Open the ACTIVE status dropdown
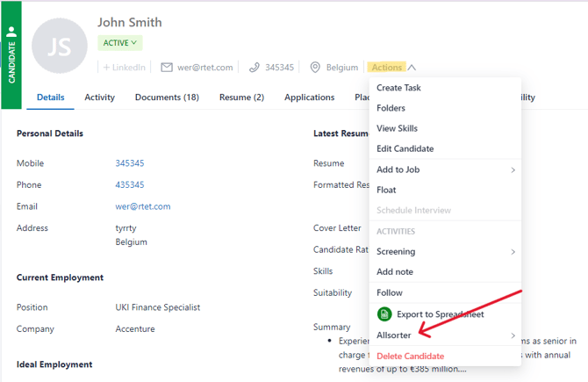The width and height of the screenshot is (588, 382). click(120, 43)
